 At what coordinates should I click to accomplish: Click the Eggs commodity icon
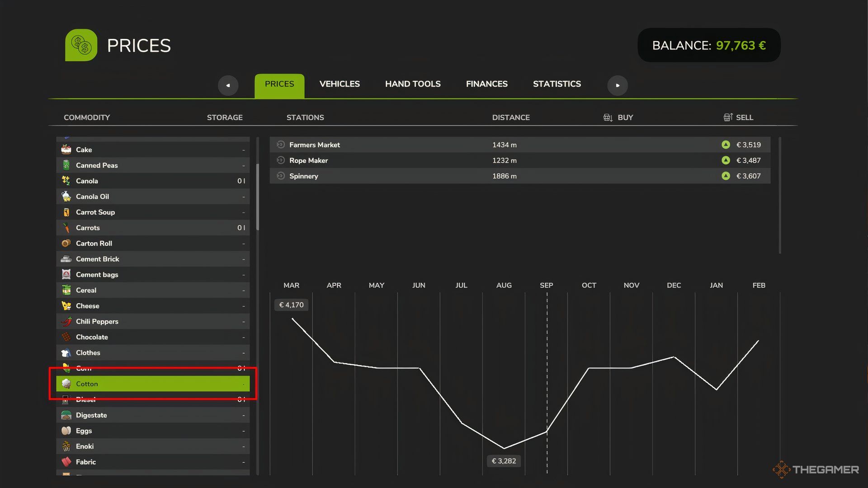click(65, 430)
